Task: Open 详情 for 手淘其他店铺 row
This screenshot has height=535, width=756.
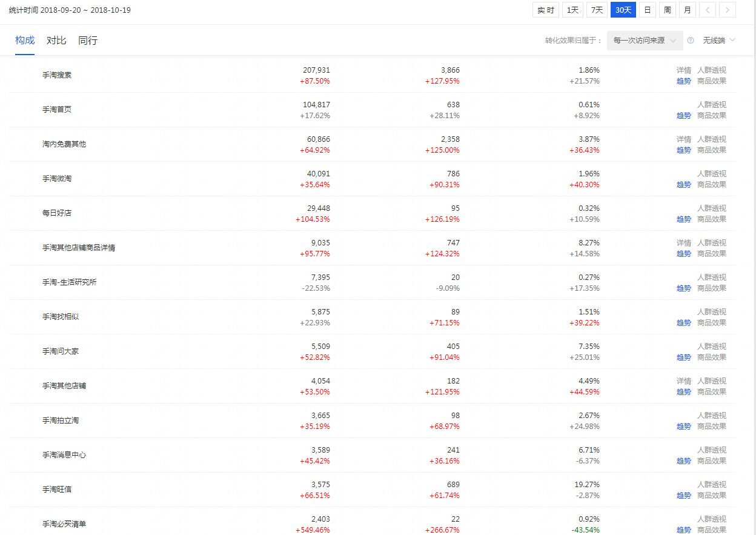Action: pyautogui.click(x=684, y=381)
